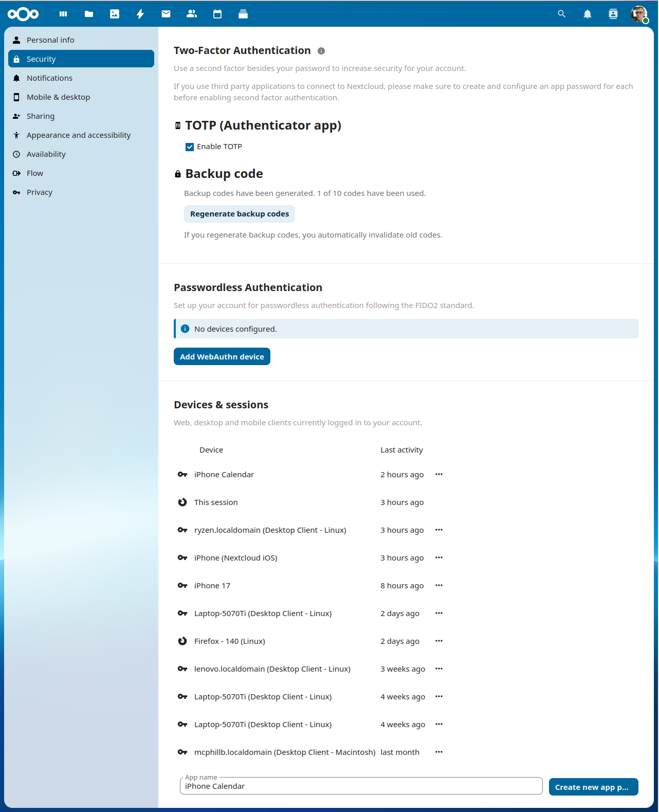This screenshot has height=812, width=659.
Task: Open Mobile & desktop settings
Action: point(81,97)
